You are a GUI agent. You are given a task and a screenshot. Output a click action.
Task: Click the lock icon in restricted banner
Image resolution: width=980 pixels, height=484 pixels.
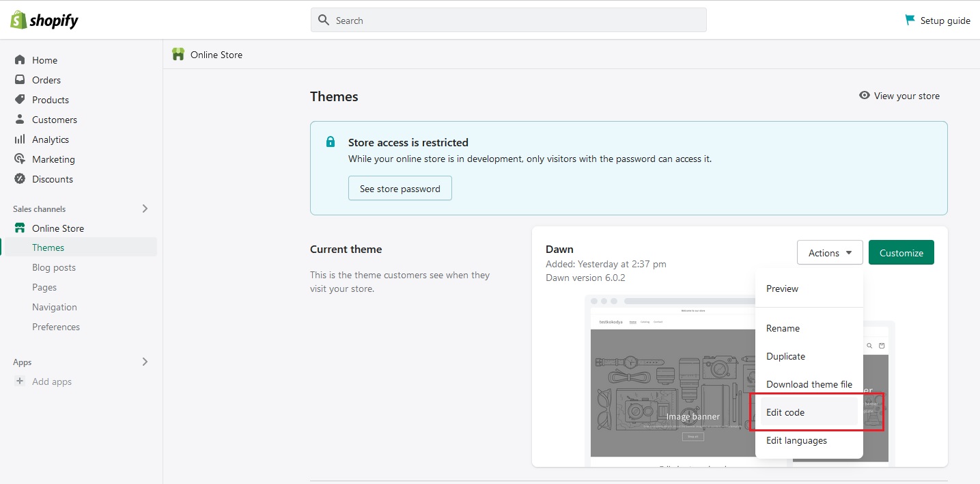click(331, 142)
